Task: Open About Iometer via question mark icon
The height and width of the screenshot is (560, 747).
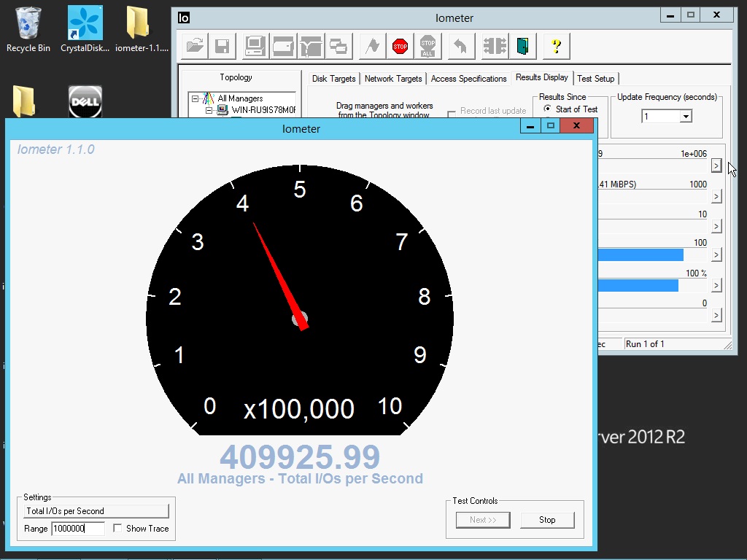Action: 556,46
